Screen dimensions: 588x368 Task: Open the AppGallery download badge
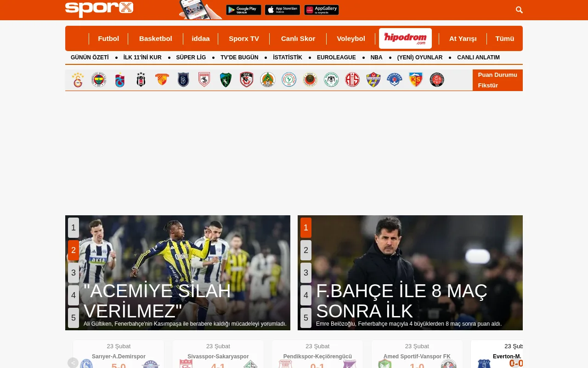pyautogui.click(x=321, y=9)
